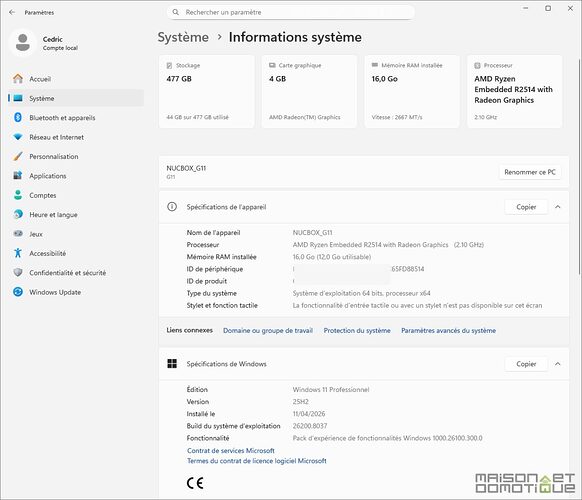Click the Bluetooth icon in sidebar
582x500 pixels.
tap(18, 118)
